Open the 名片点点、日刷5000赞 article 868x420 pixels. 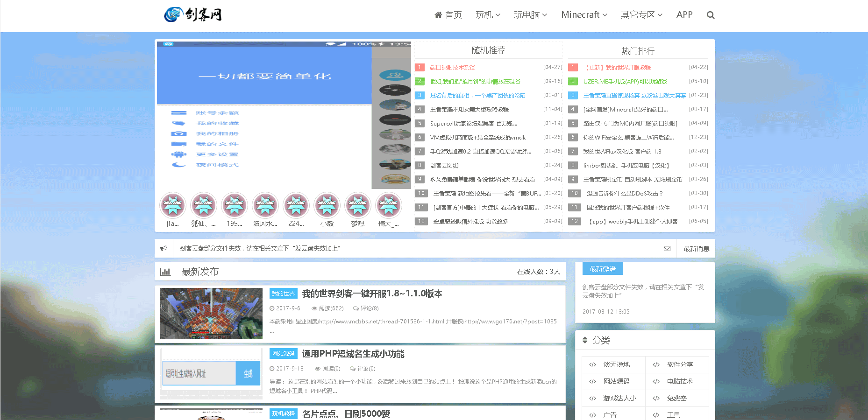(346, 414)
